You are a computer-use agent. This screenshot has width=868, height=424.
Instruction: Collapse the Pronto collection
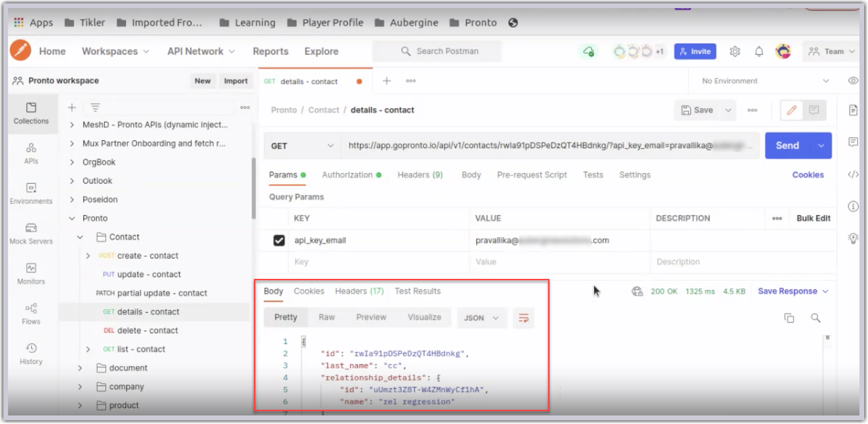pyautogui.click(x=72, y=218)
